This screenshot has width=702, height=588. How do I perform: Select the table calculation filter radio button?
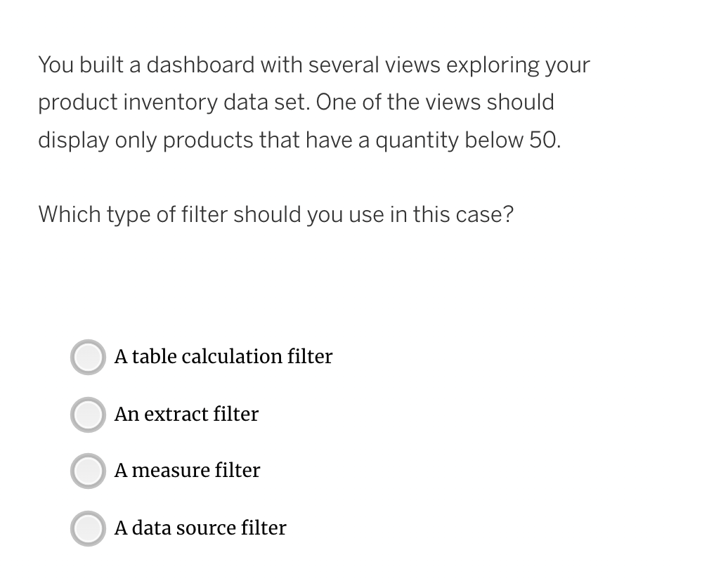pos(89,357)
